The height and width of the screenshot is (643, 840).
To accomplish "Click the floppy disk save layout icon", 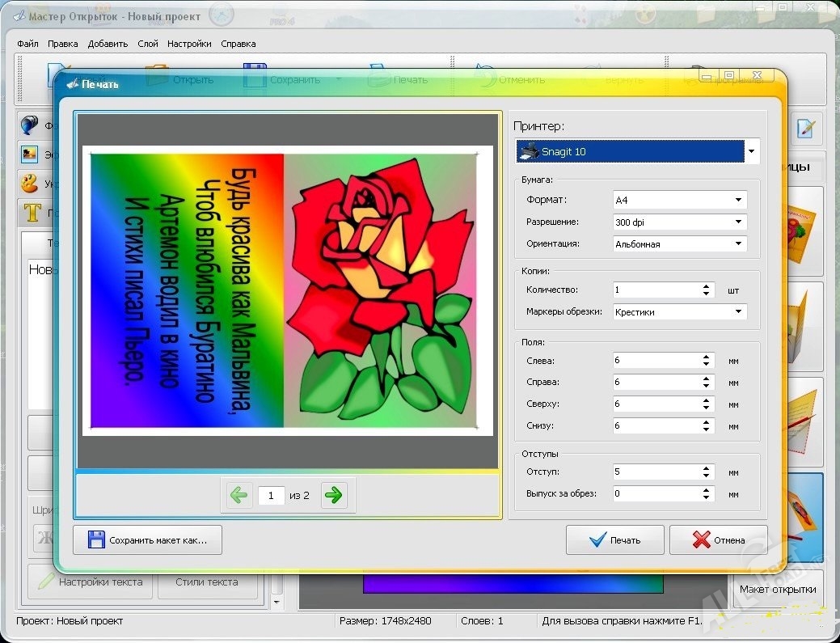I will (x=96, y=539).
